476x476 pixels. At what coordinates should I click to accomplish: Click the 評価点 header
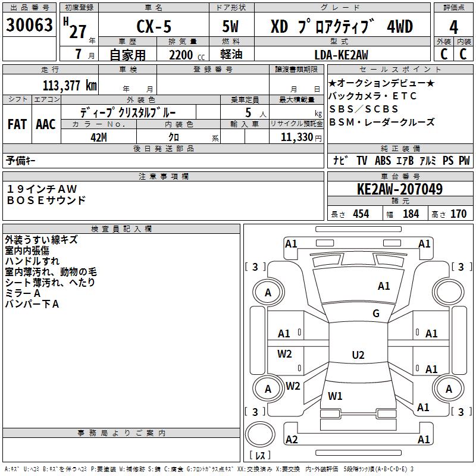[x=454, y=8]
